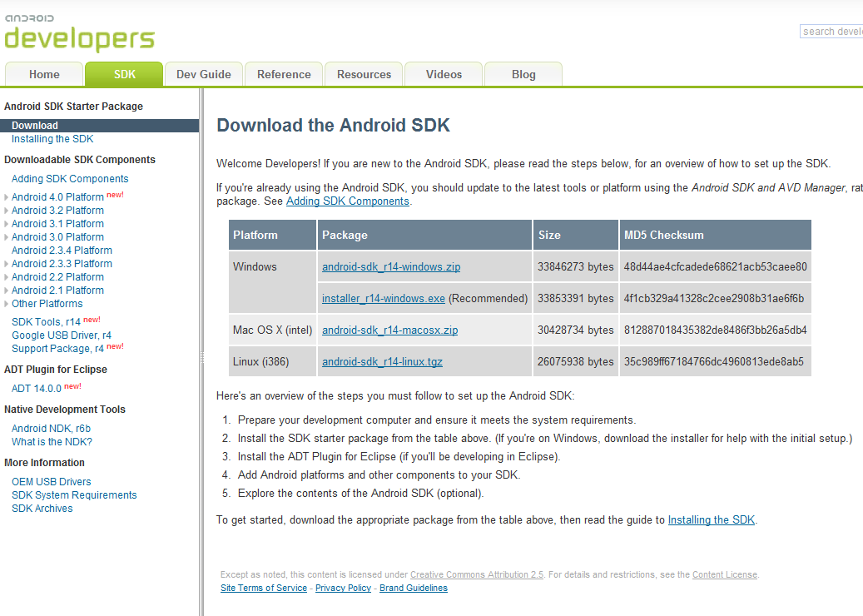Open the Videos tab
The height and width of the screenshot is (616, 863).
pyautogui.click(x=444, y=74)
